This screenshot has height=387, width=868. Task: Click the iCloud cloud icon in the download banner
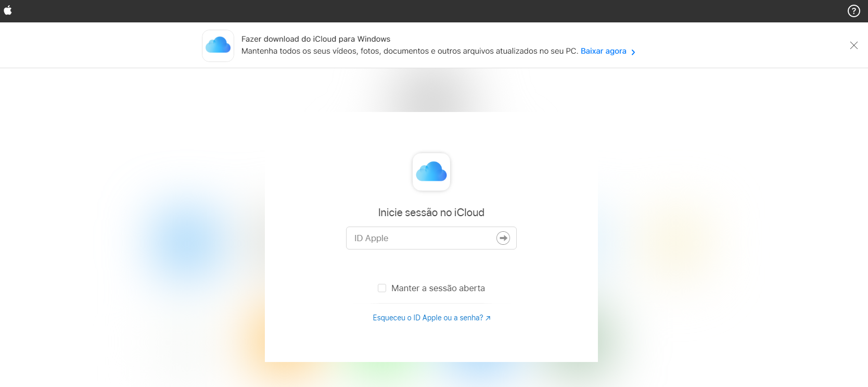(x=218, y=46)
